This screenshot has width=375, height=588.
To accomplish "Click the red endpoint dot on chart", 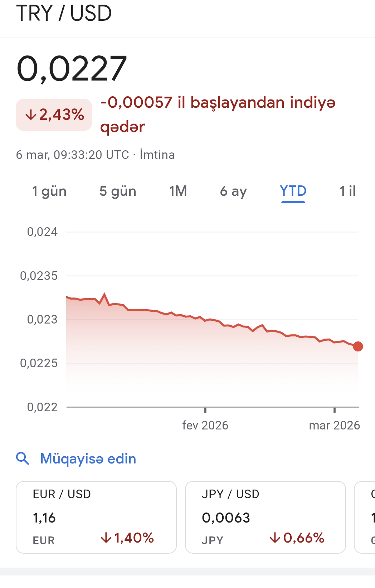I will tap(358, 346).
